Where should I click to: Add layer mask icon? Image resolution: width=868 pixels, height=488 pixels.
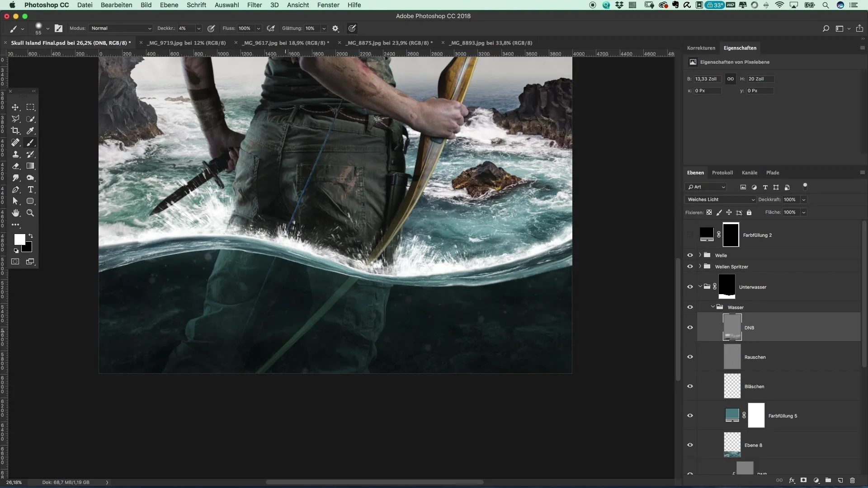[803, 480]
